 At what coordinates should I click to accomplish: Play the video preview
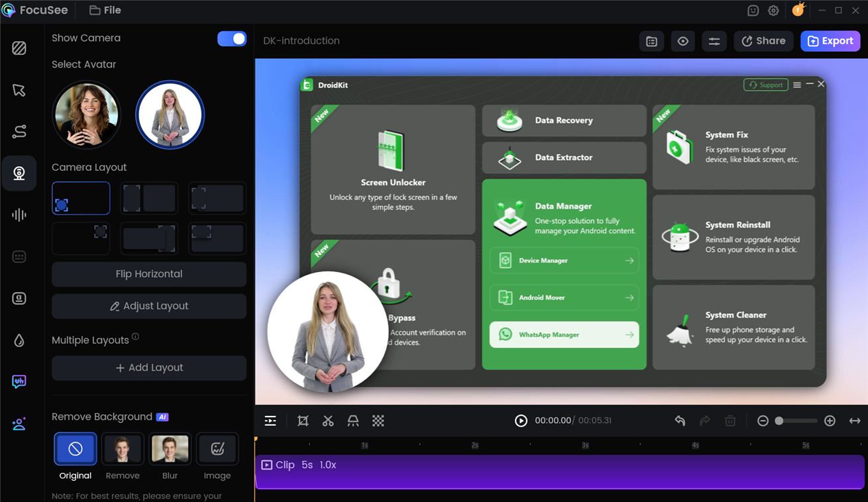(x=521, y=421)
